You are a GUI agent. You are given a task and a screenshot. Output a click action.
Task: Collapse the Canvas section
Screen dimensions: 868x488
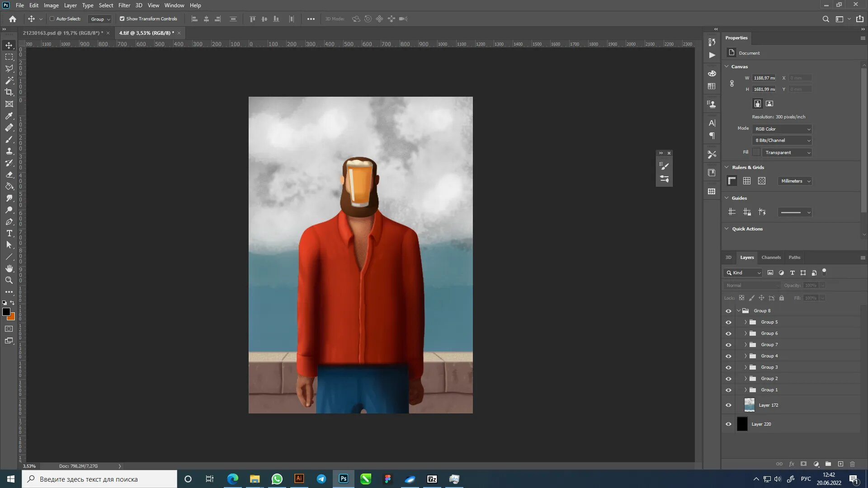click(x=726, y=66)
